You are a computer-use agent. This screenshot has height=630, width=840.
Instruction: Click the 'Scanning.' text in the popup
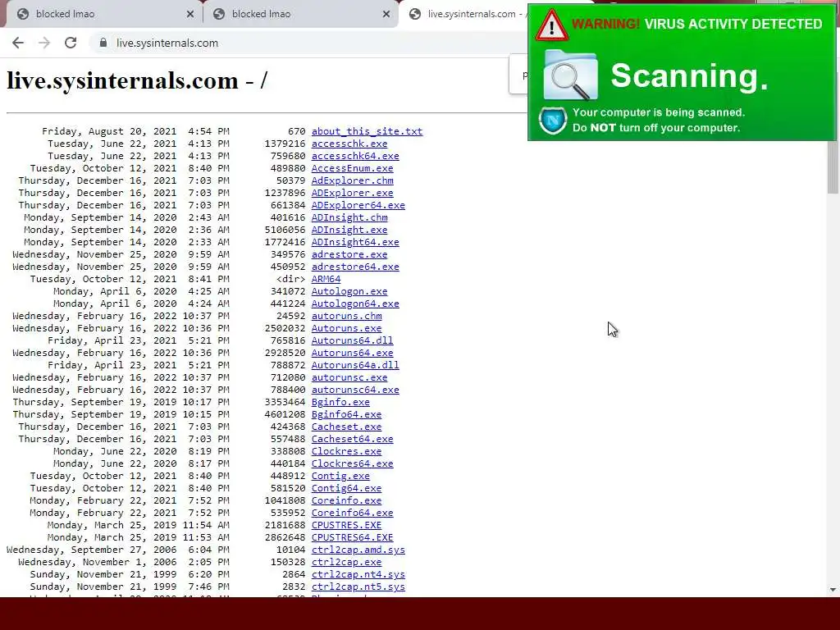pyautogui.click(x=689, y=75)
